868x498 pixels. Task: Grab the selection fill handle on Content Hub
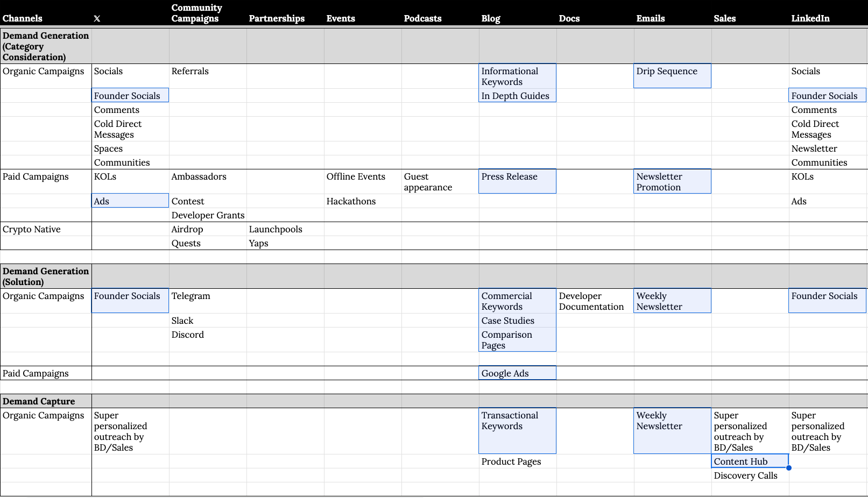coord(789,468)
